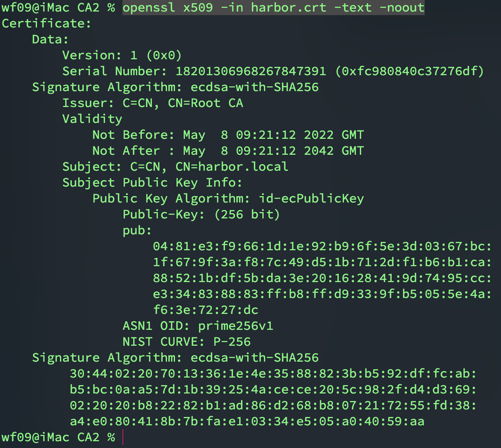Click the Serial Number line
This screenshot has width=501, height=448.
[x=273, y=71]
